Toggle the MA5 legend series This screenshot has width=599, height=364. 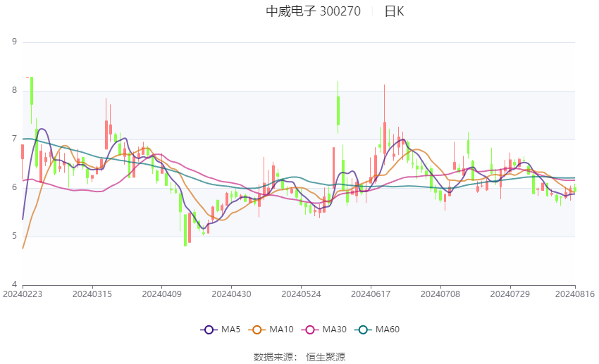221,330
